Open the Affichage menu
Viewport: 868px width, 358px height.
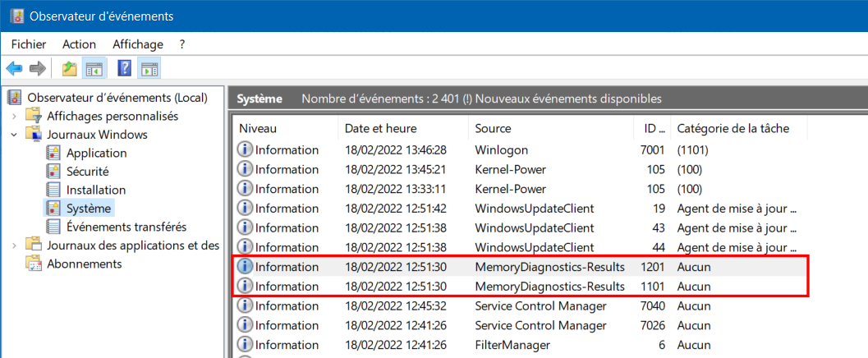click(138, 44)
